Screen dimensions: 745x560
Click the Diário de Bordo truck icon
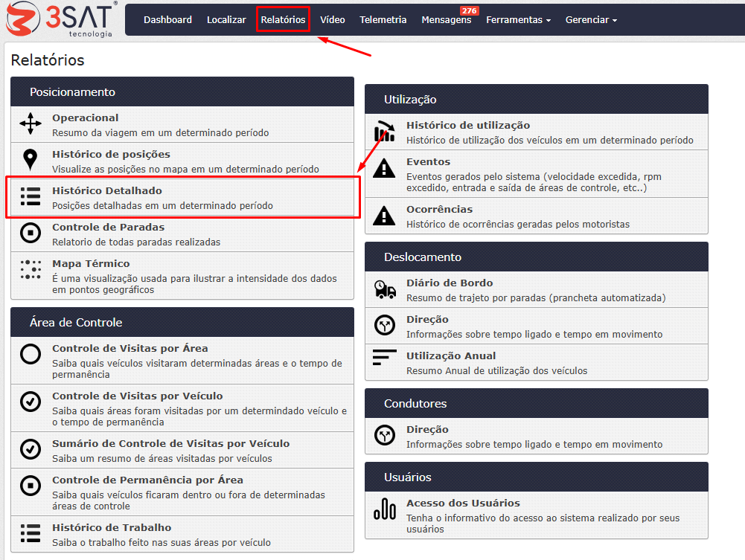coord(385,289)
